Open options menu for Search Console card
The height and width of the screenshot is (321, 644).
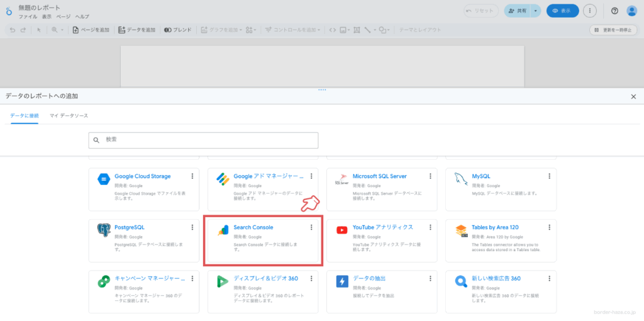(311, 227)
